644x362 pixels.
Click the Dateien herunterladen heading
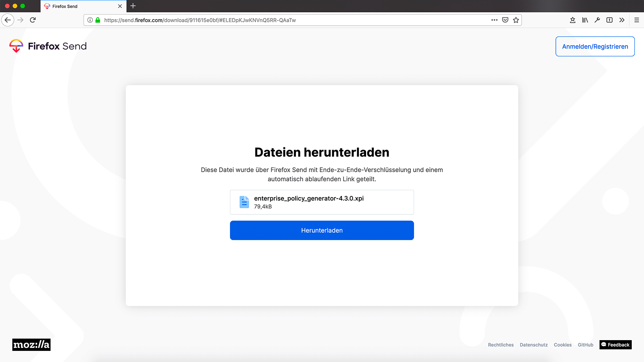tap(322, 152)
